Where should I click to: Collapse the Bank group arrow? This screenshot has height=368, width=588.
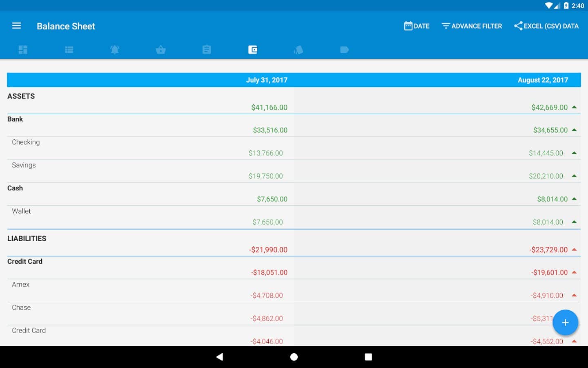(574, 130)
